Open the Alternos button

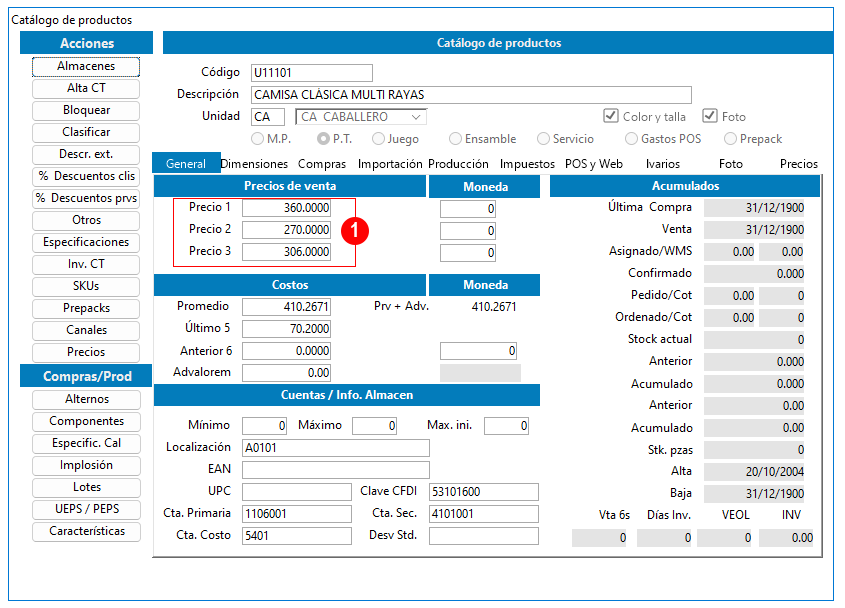(86, 399)
